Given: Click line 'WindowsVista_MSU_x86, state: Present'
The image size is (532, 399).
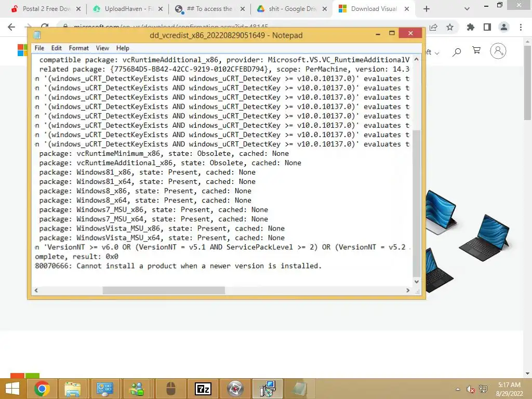Looking at the screenshot, I should pos(162,229).
